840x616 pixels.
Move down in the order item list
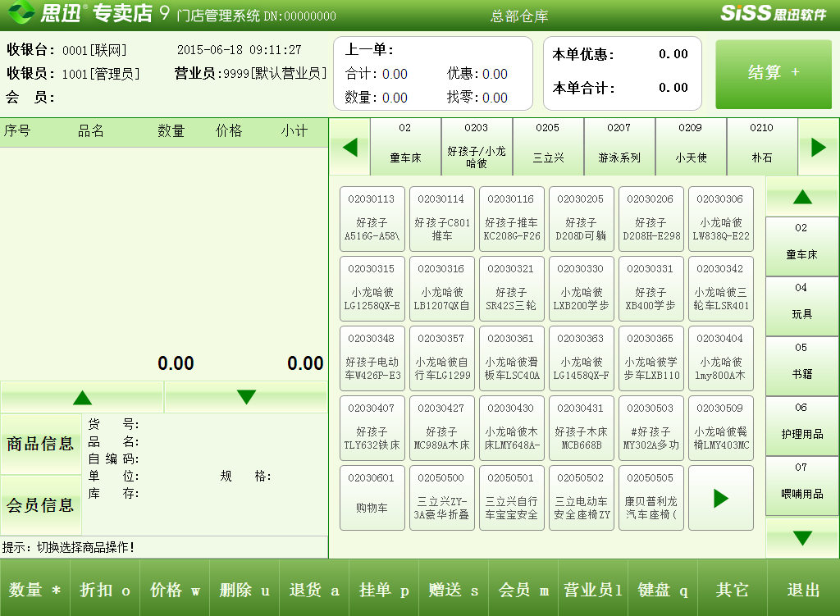point(246,398)
